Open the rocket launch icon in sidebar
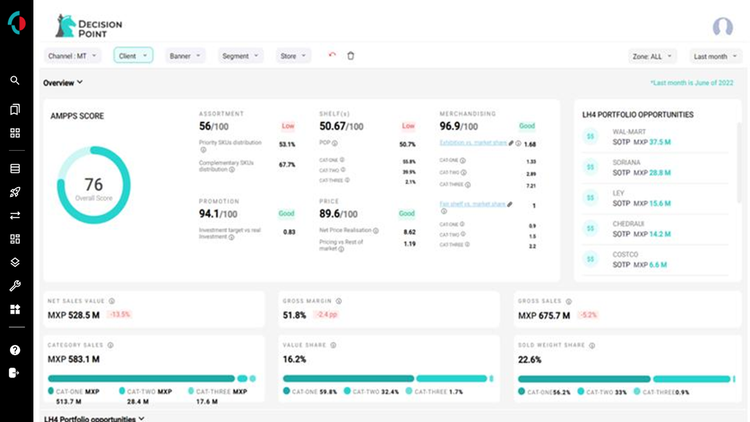750x422 pixels. coord(15,192)
